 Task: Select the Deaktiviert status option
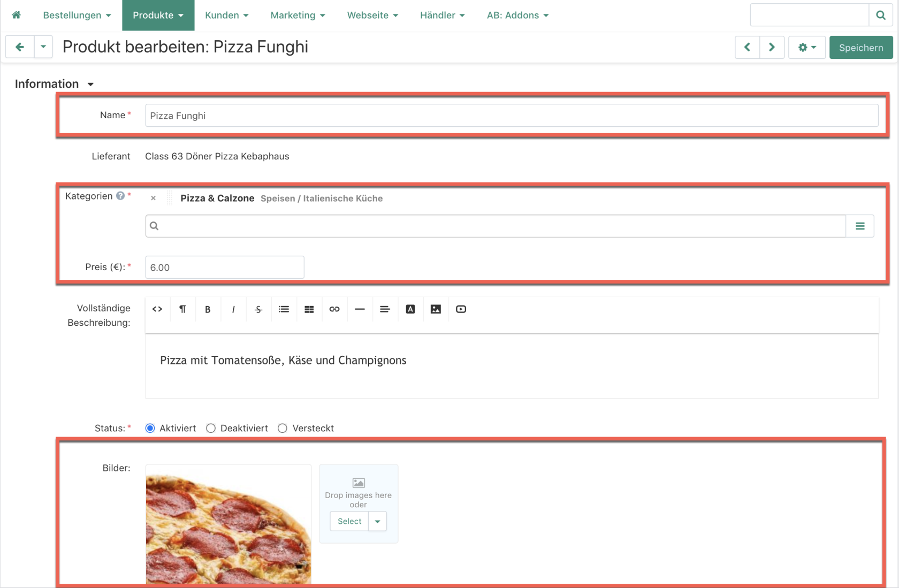pos(211,428)
